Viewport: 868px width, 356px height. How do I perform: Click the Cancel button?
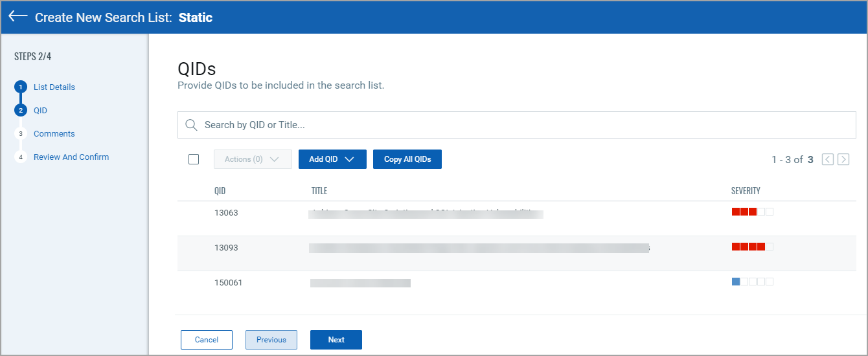tap(207, 340)
